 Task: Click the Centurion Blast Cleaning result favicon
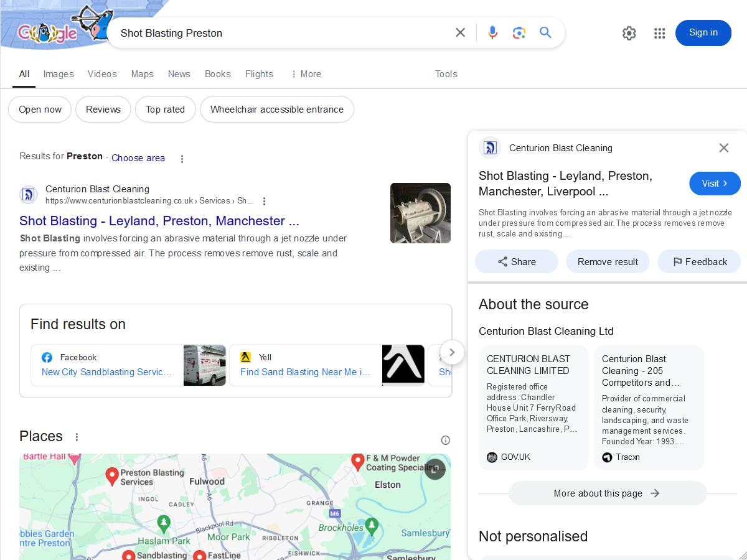pyautogui.click(x=29, y=195)
